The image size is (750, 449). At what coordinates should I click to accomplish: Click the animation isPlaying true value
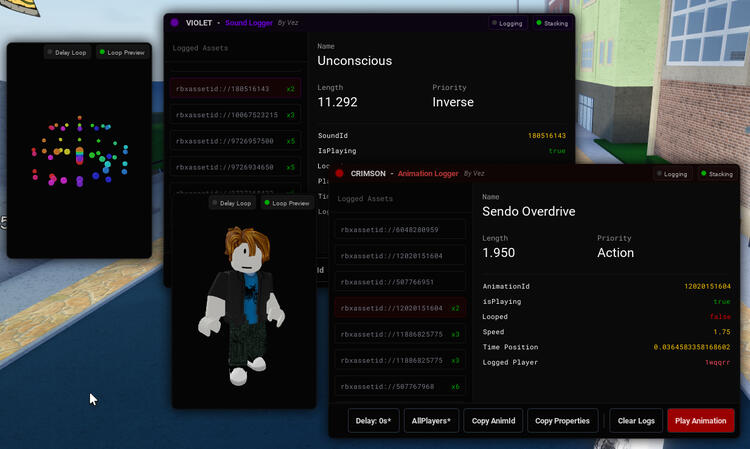(722, 301)
